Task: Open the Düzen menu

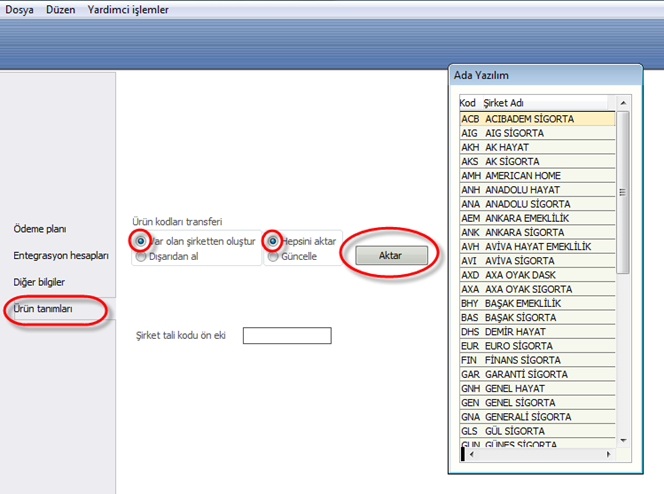Action: coord(61,10)
